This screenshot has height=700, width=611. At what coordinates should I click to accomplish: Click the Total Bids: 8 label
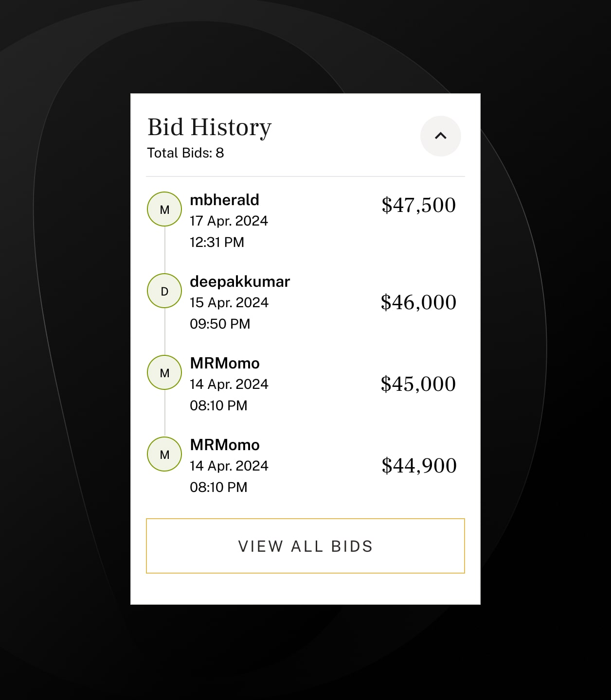pos(185,153)
